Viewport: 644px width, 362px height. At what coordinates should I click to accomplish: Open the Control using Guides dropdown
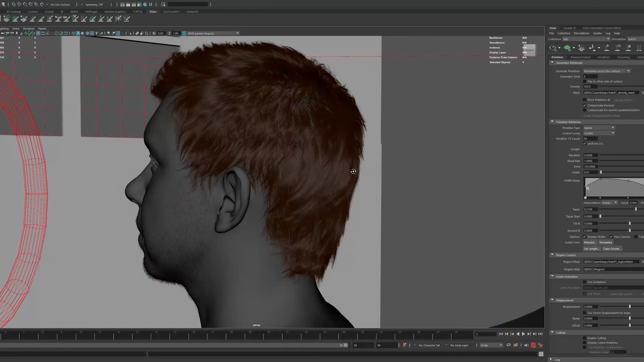[599, 133]
